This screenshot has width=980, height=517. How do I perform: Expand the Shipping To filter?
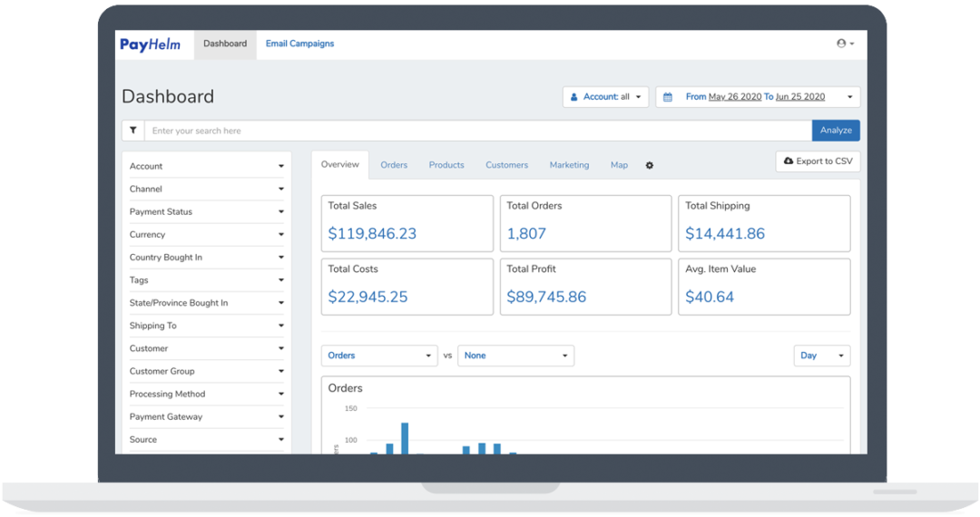(206, 326)
